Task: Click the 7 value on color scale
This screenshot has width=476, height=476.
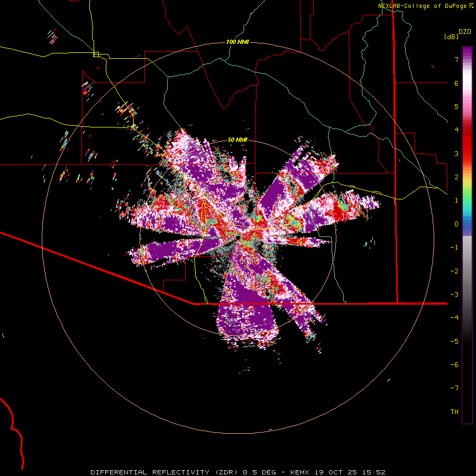Action: pyautogui.click(x=456, y=59)
